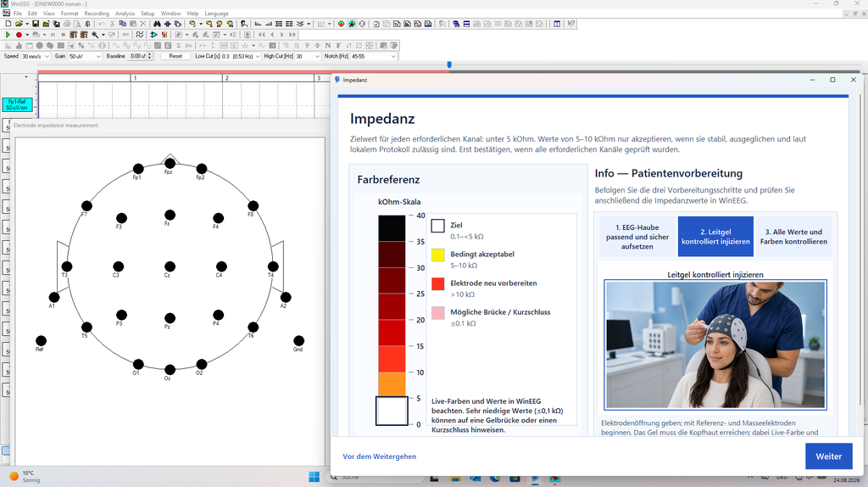Click the Reset button
The image size is (868, 487).
(x=175, y=57)
